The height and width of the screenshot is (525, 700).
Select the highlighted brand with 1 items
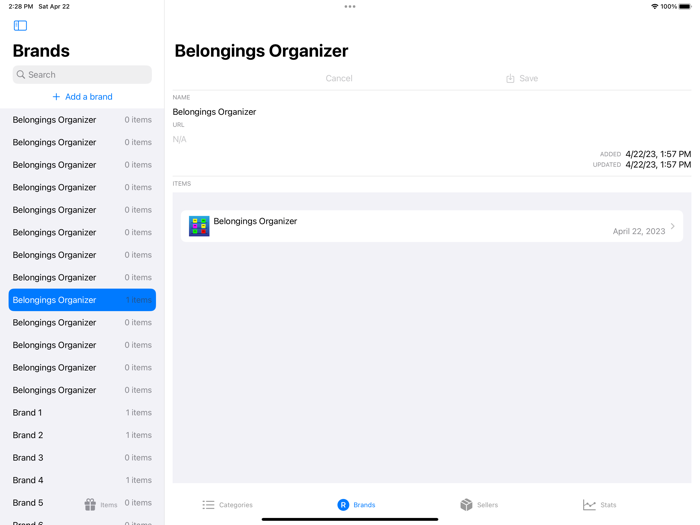[x=82, y=300]
